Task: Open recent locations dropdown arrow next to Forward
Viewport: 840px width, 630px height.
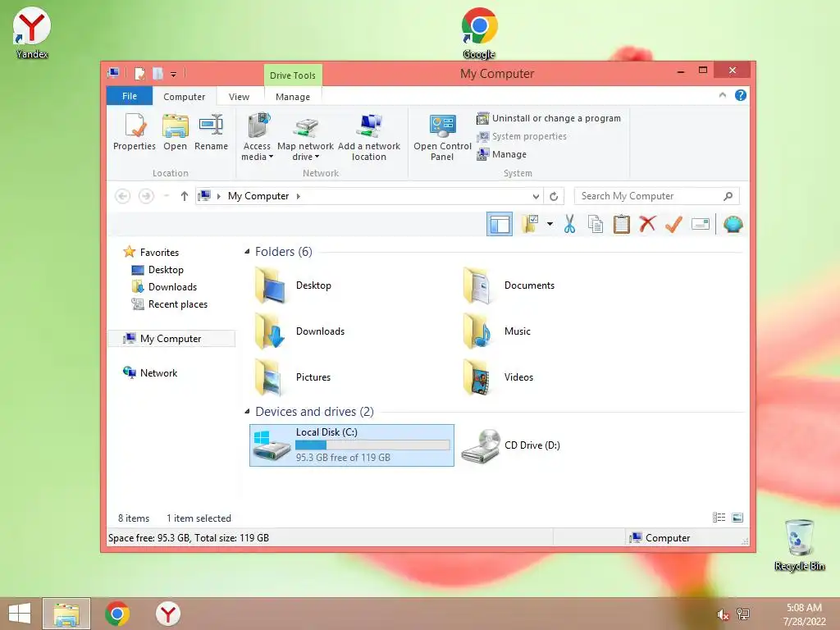Action: pyautogui.click(x=167, y=196)
